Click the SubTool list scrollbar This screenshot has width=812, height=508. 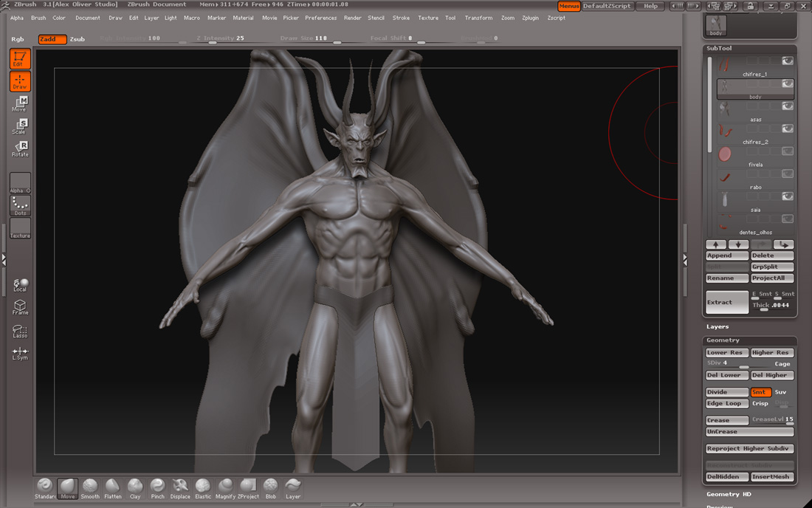click(709, 105)
